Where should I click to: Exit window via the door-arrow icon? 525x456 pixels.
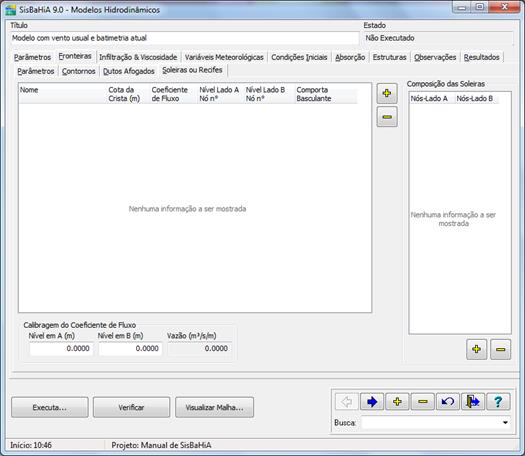point(473,401)
